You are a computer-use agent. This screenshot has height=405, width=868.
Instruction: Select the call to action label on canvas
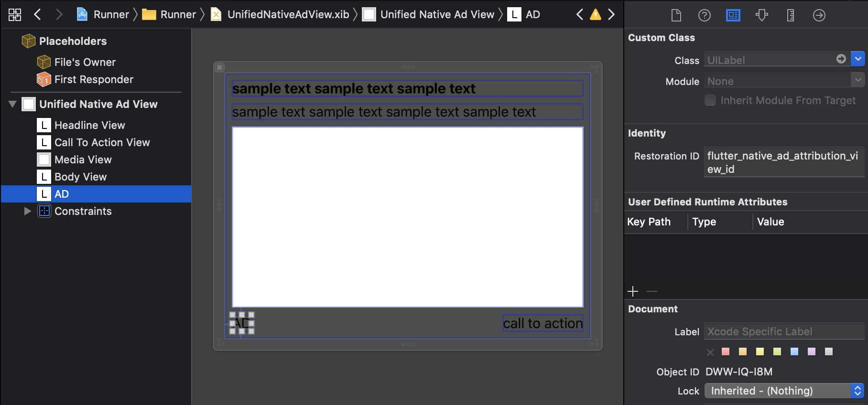pyautogui.click(x=543, y=323)
